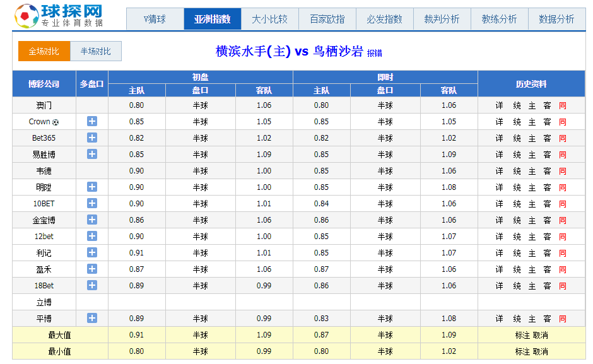This screenshot has width=593, height=364.
Task: Click 标注 in the 最小值 row
Action: point(522,351)
